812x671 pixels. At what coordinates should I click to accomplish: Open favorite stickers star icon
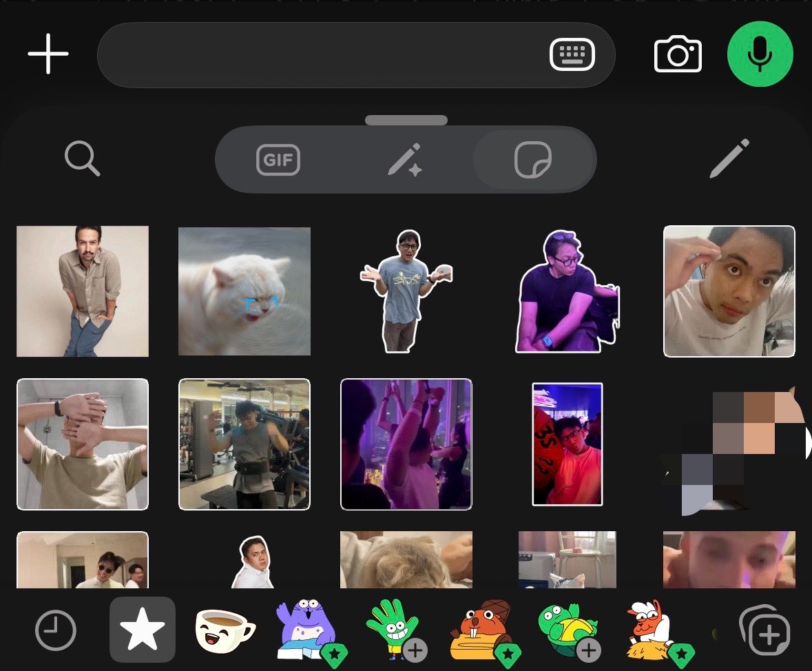(x=143, y=630)
